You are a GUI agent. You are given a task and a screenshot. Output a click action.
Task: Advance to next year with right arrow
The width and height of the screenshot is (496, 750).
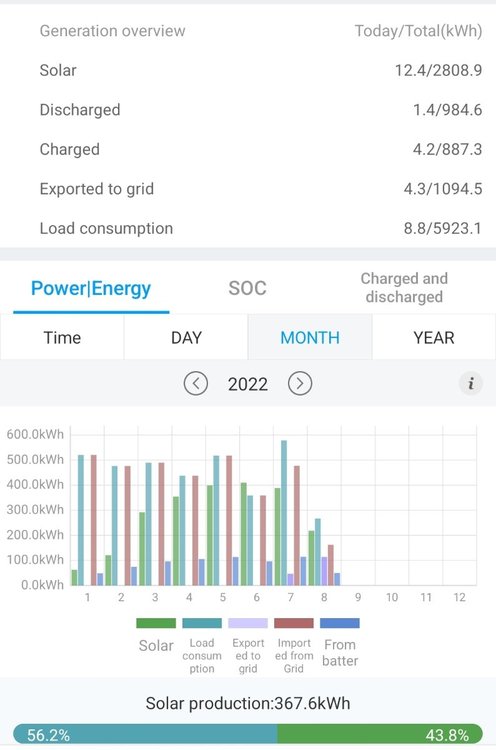click(300, 384)
